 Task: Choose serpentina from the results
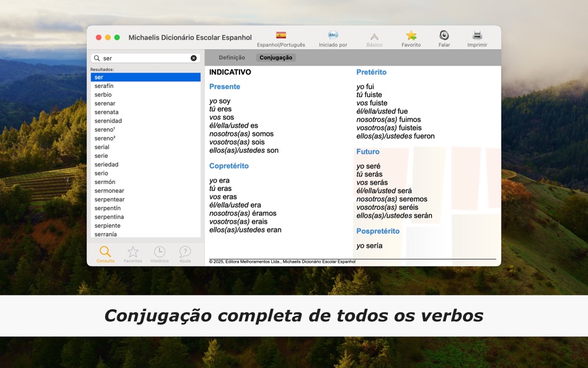click(145, 217)
